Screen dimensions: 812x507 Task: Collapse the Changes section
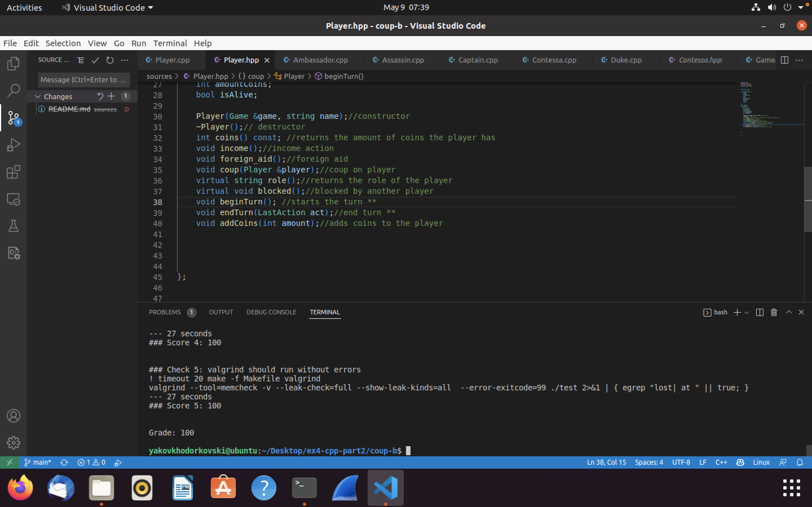click(38, 96)
